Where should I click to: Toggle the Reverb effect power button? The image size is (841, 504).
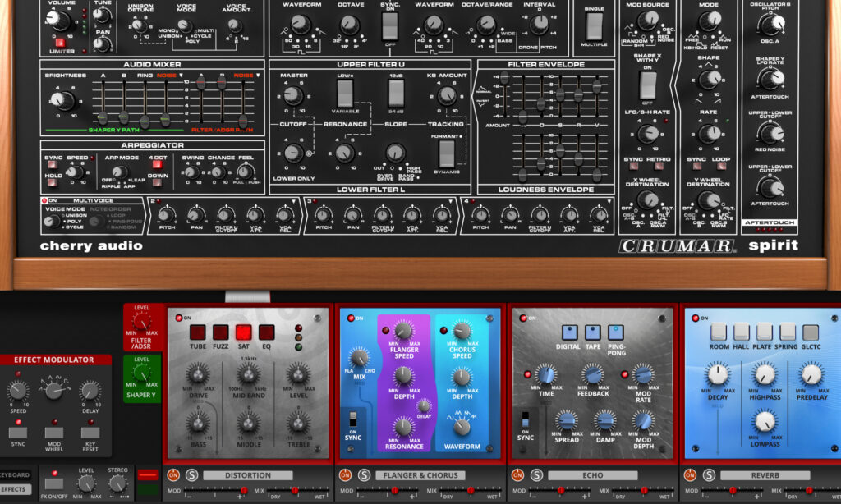point(690,475)
